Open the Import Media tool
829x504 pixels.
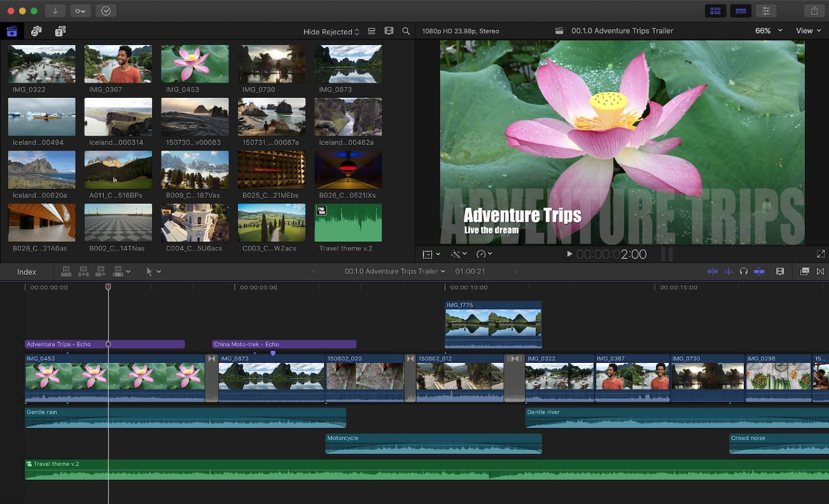pos(55,10)
